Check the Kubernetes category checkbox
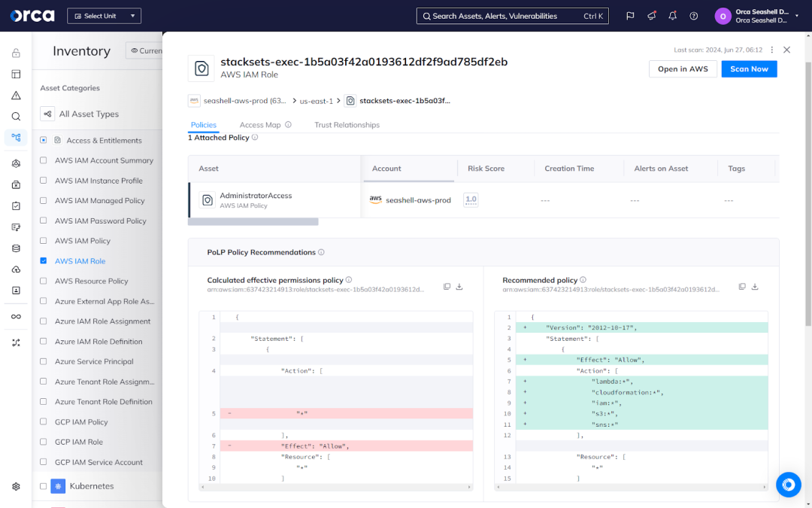Viewport: 812px width, 508px height. pyautogui.click(x=44, y=486)
